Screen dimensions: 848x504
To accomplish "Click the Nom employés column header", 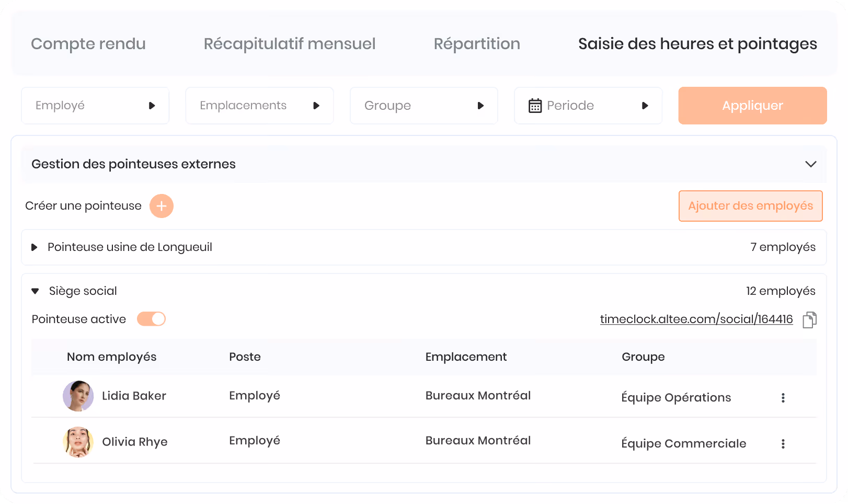I will (x=111, y=357).
